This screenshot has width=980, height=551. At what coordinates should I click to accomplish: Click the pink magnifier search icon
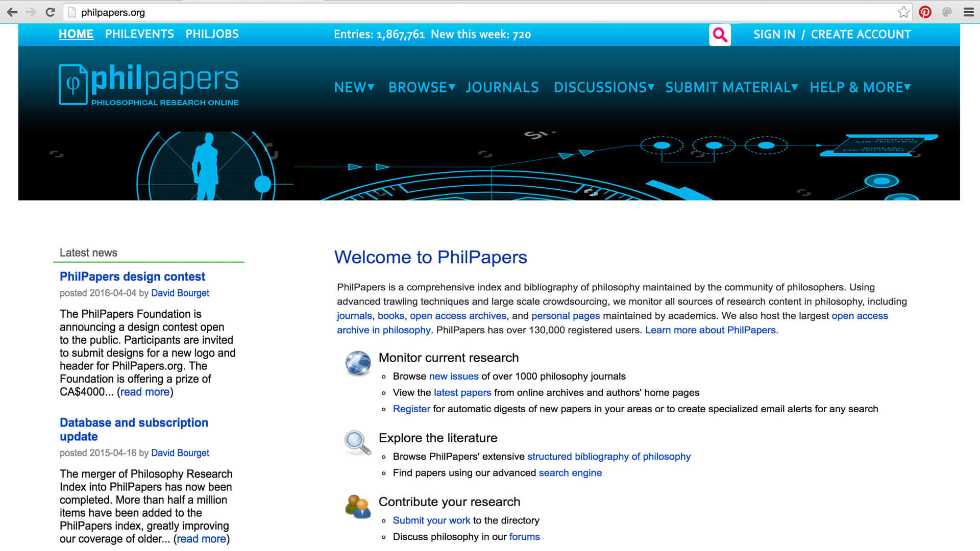pos(720,35)
